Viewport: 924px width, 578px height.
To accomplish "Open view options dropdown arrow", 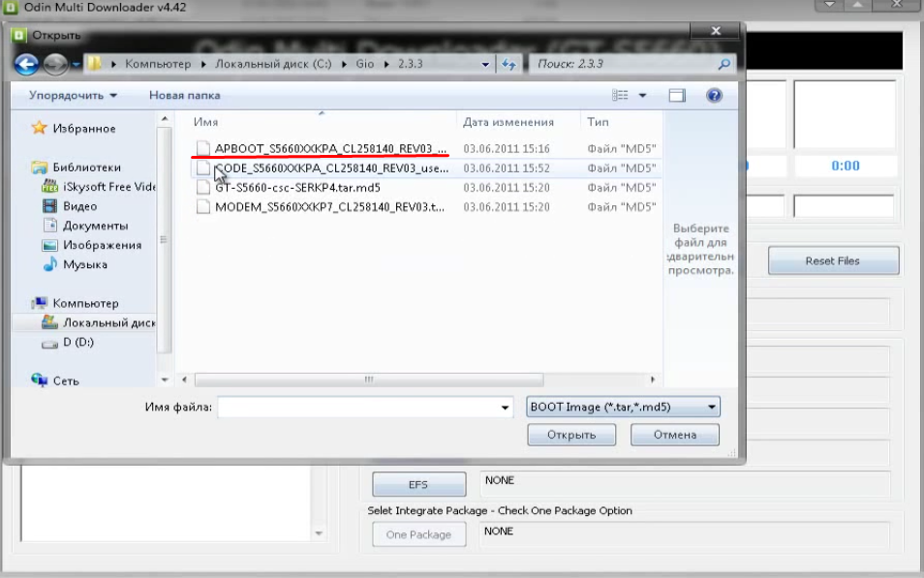I will click(x=642, y=96).
